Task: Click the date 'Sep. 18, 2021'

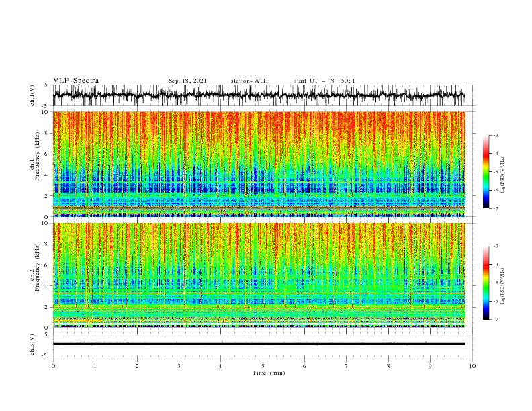Action: tap(187, 81)
